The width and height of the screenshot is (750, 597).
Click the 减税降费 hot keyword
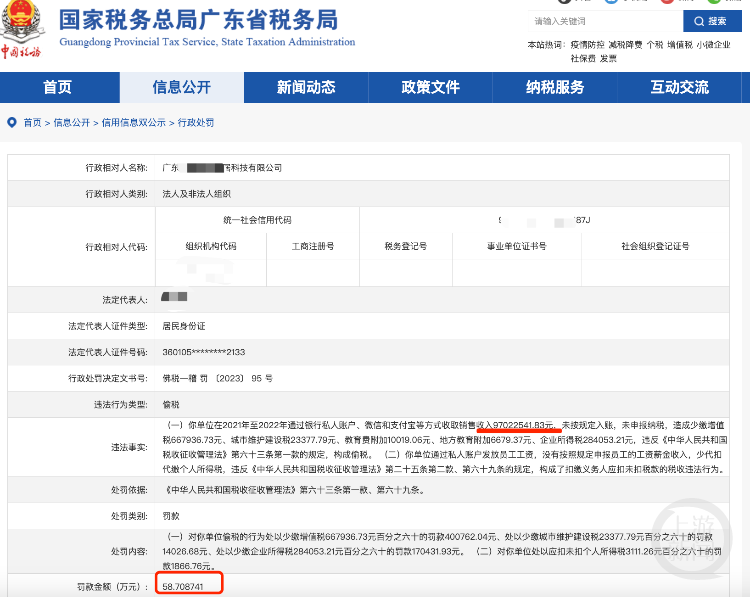coord(625,45)
